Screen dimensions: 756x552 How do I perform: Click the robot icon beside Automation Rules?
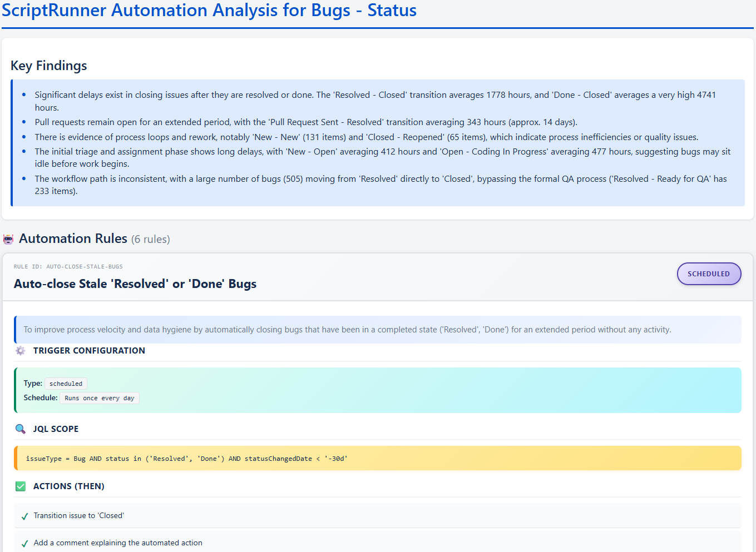coord(8,239)
